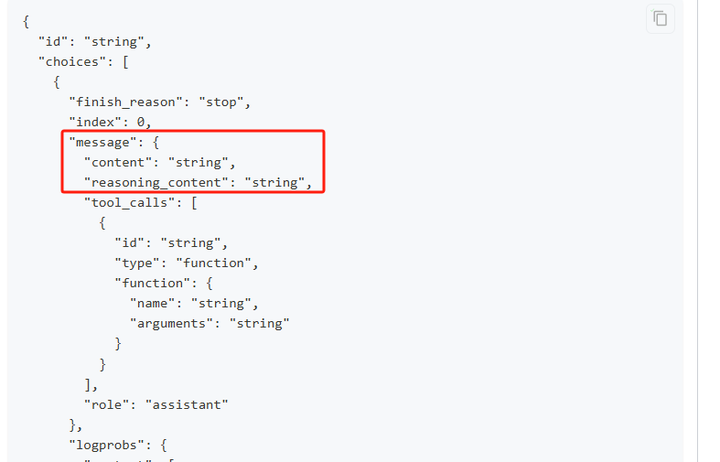The image size is (720, 462).
Task: Click the "logprobs" key
Action: click(x=107, y=444)
